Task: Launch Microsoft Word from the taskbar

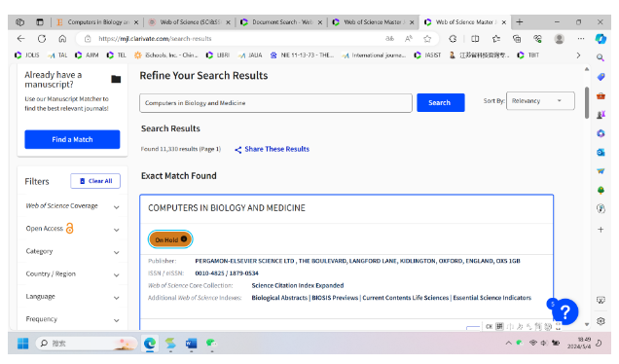Action: [x=191, y=344]
